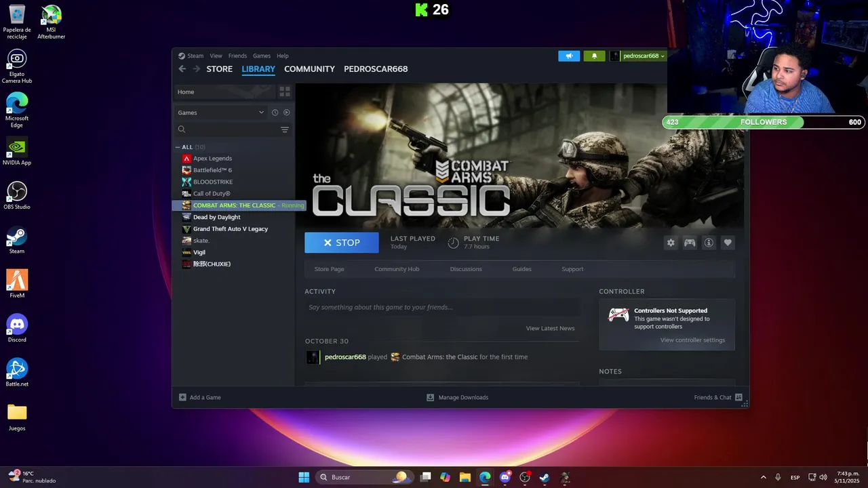Open the Support link
The width and height of the screenshot is (868, 488).
point(572,269)
